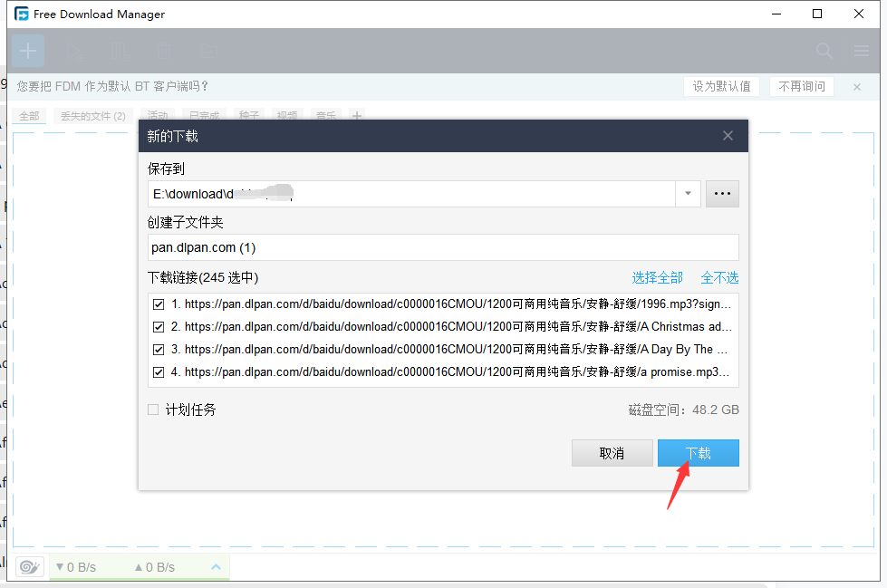Close the 新的下载 dialog with X
The image size is (887, 588).
click(728, 136)
